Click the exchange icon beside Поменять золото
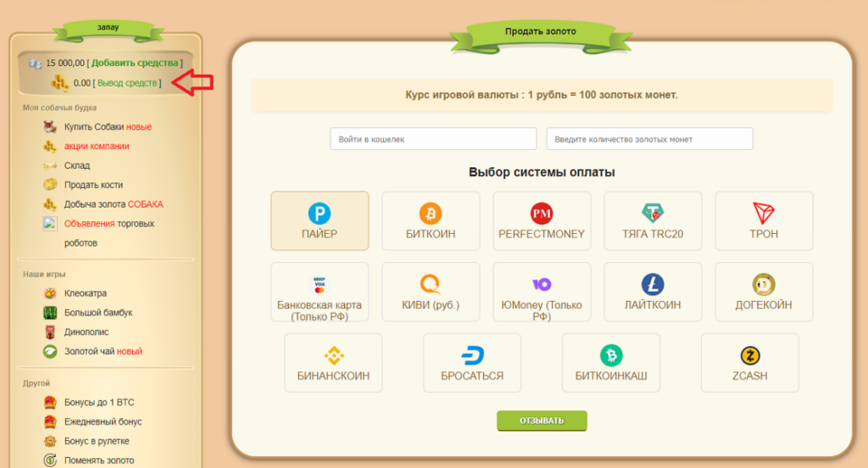The height and width of the screenshot is (468, 868). (x=50, y=460)
